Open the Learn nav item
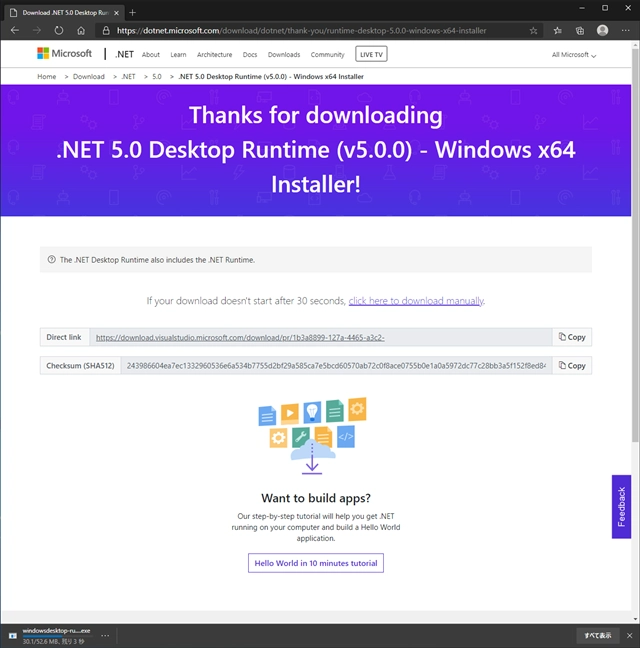The width and height of the screenshot is (640, 648). [178, 55]
